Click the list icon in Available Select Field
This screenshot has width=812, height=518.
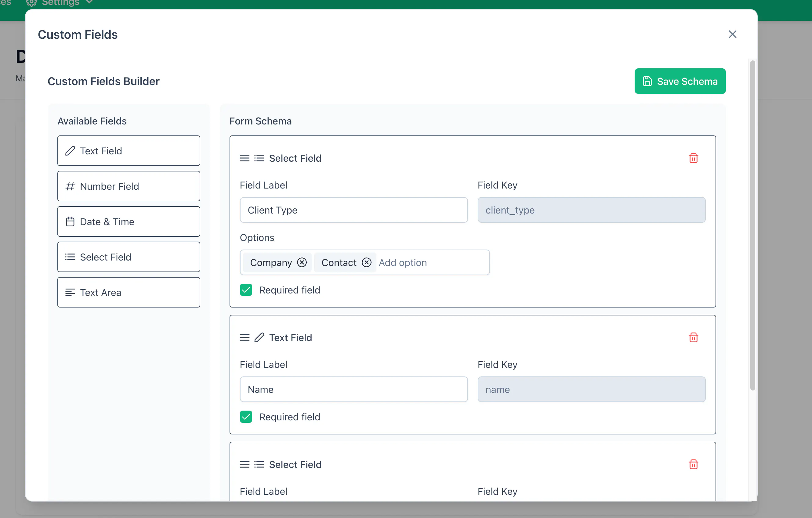[x=70, y=257]
